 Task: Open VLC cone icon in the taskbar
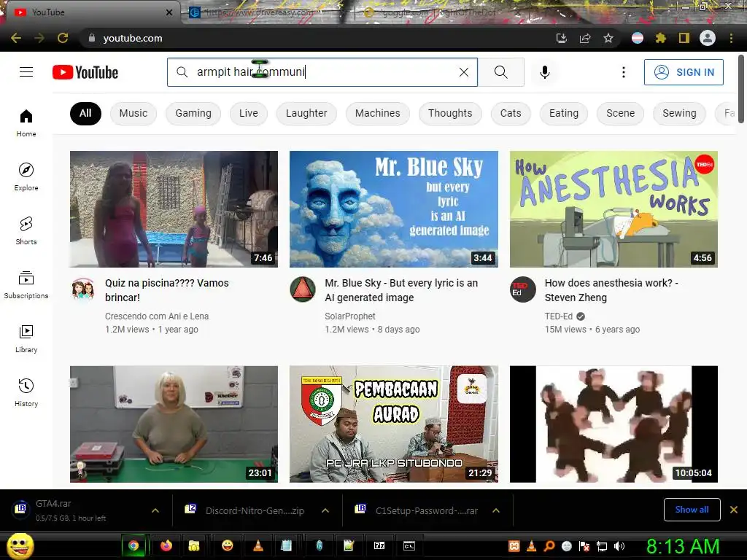point(258,545)
